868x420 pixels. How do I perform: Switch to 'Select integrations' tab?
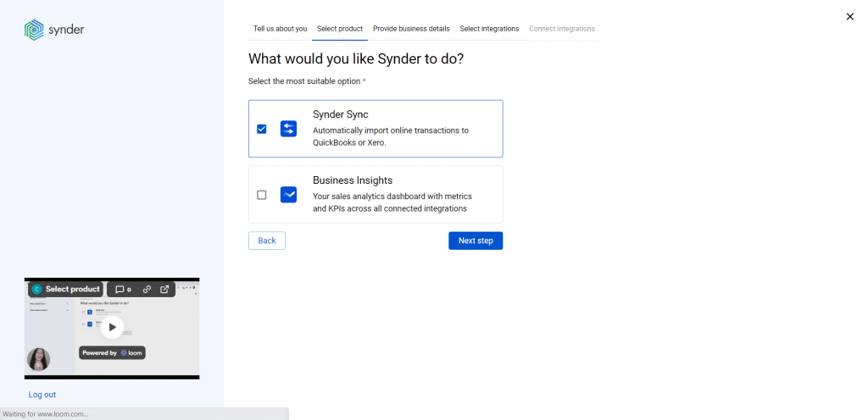[489, 29]
